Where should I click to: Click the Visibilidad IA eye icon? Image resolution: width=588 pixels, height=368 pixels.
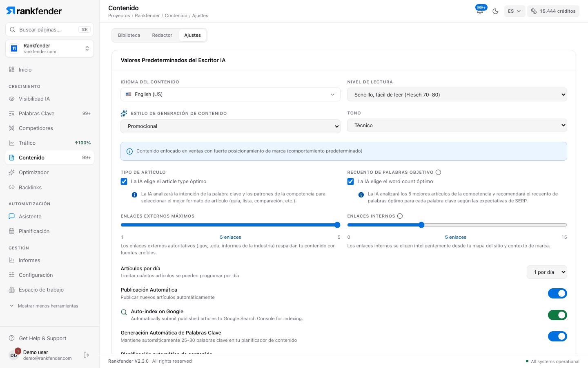point(11,99)
